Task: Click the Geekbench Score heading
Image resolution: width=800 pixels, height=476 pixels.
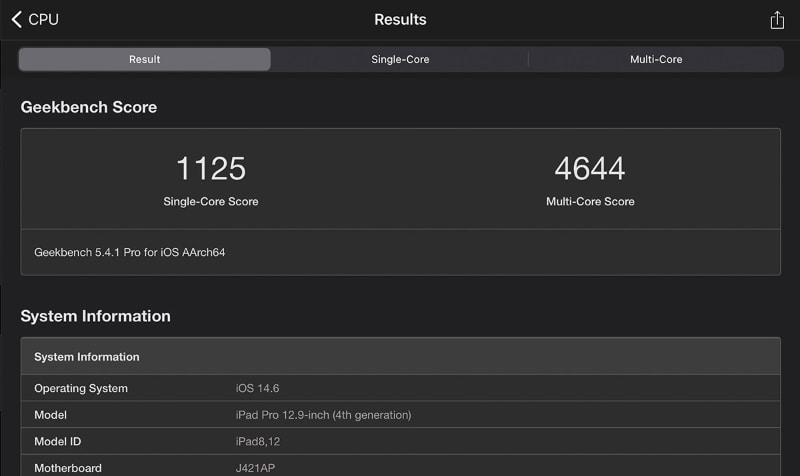Action: click(89, 107)
